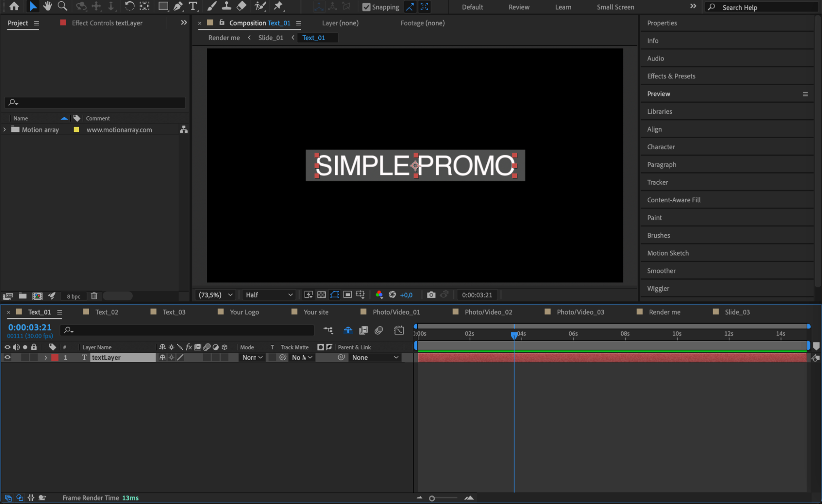Select the Rectangle shape tool
This screenshot has width=822, height=504.
coord(163,6)
